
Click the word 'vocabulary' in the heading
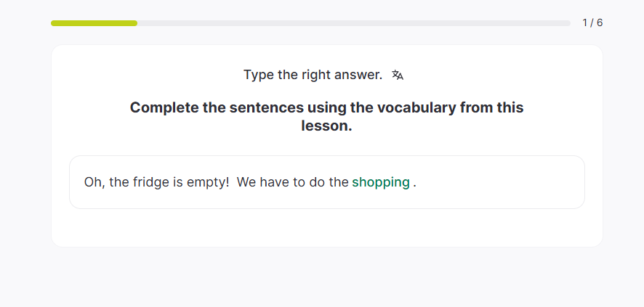click(408, 108)
